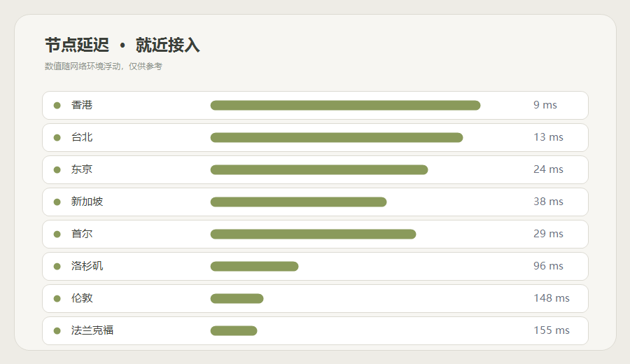Click the status indicator beside 新加坡
The height and width of the screenshot is (364, 630).
click(57, 202)
